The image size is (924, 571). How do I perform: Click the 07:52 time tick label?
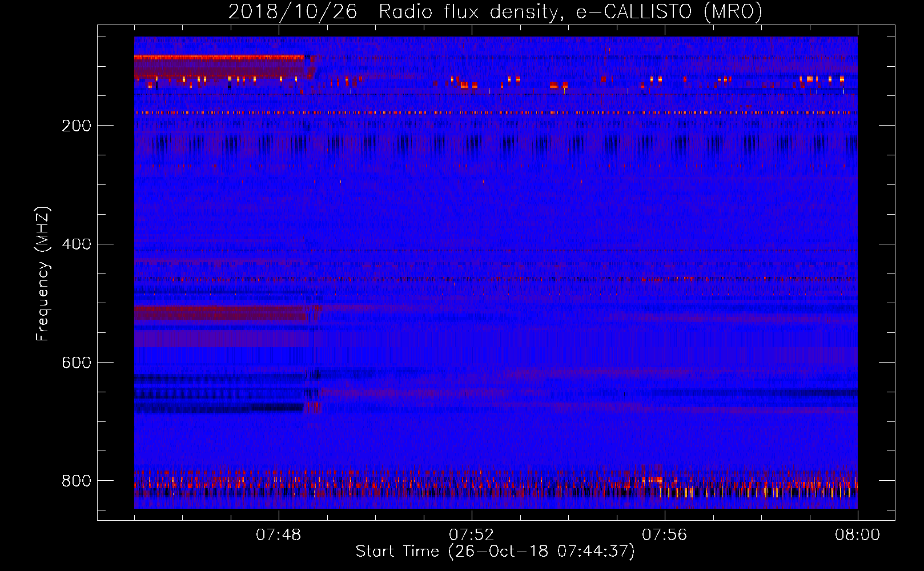click(472, 535)
